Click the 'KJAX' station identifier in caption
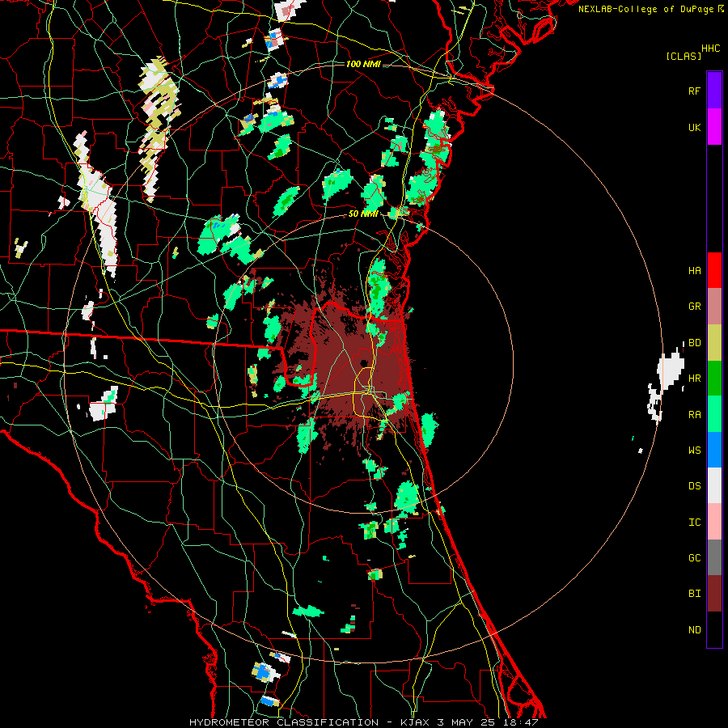728x728 pixels. tap(415, 722)
